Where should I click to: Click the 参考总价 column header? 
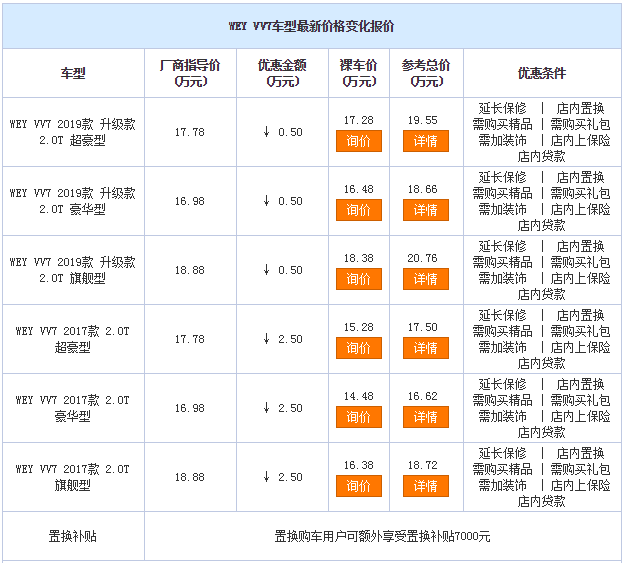coord(426,73)
